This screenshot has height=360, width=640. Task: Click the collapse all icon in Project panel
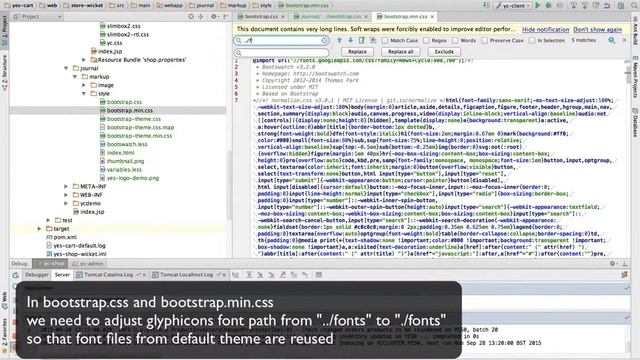[x=201, y=17]
